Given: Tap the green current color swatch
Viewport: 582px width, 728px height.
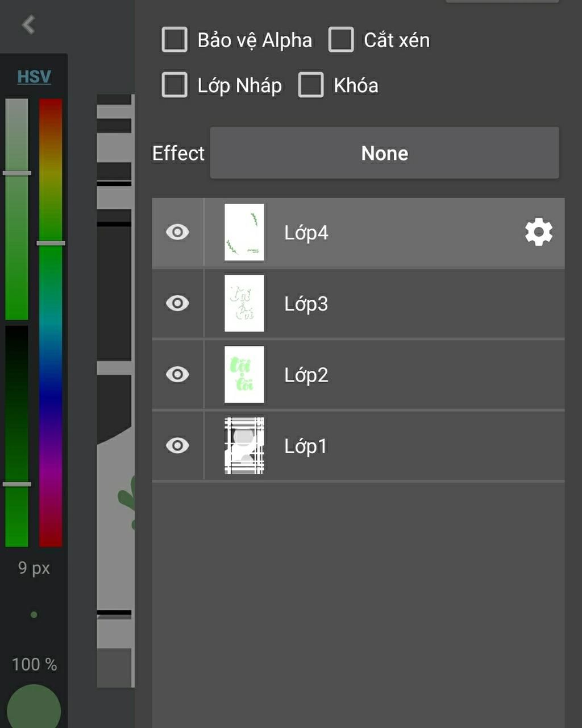Looking at the screenshot, I should click(34, 708).
